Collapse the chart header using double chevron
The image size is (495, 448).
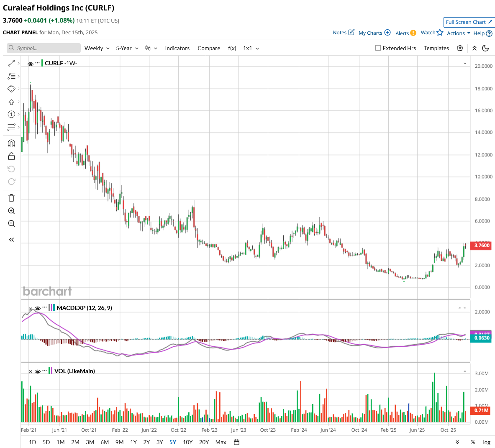[x=474, y=48]
